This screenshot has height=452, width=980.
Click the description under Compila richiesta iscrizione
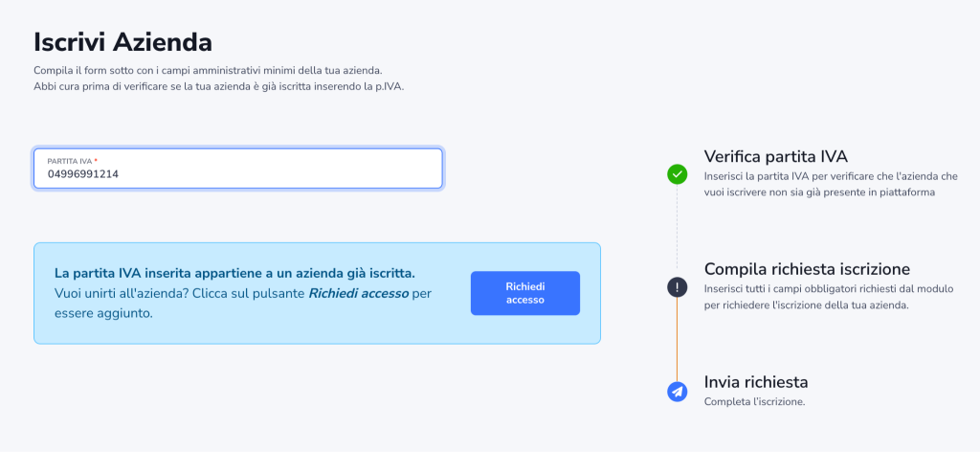pos(818,297)
